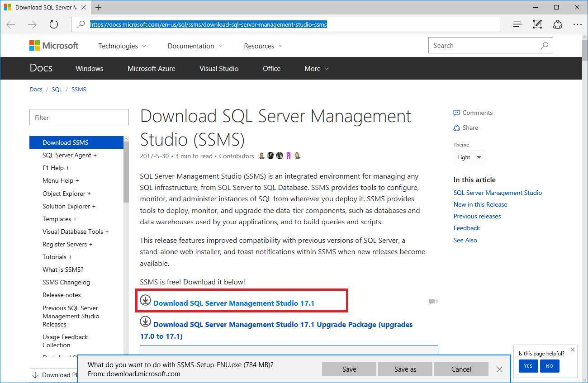588x383 pixels.
Task: Click the Comments speech bubble icon
Action: [x=457, y=113]
